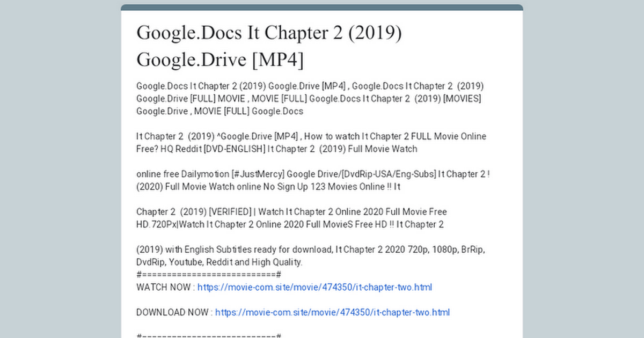Click the line 'Google.Drive , MOVIE [FULL] Google.Docs'
644x338 pixels.
click(x=219, y=111)
